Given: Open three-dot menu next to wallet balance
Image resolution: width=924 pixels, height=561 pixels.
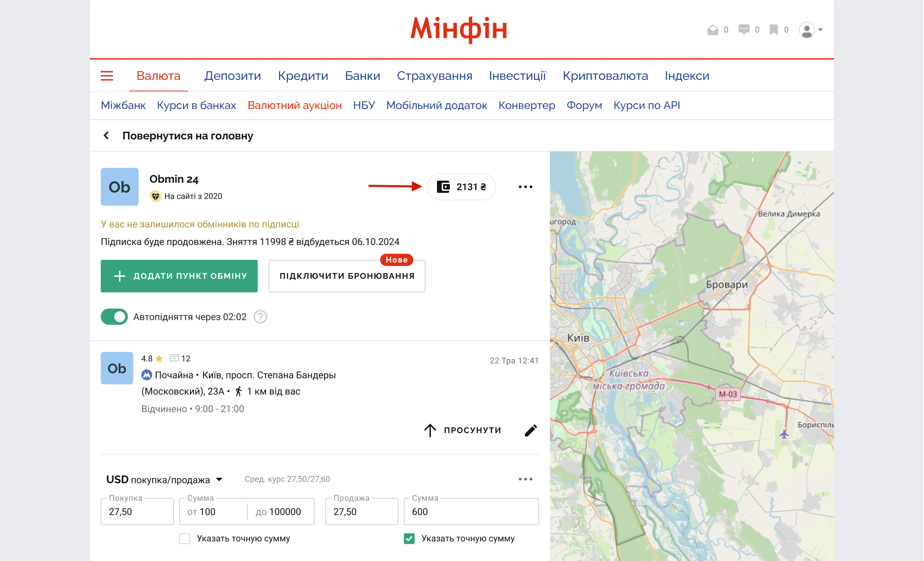Looking at the screenshot, I should point(525,186).
